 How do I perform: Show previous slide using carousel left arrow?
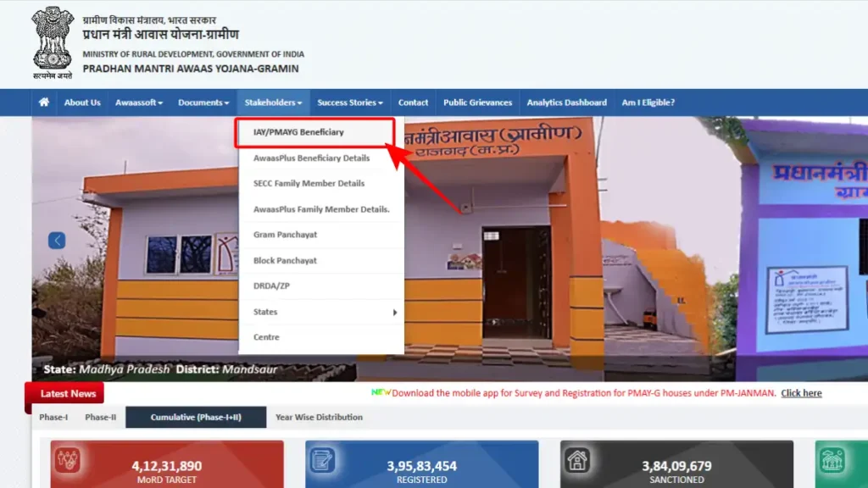click(57, 241)
